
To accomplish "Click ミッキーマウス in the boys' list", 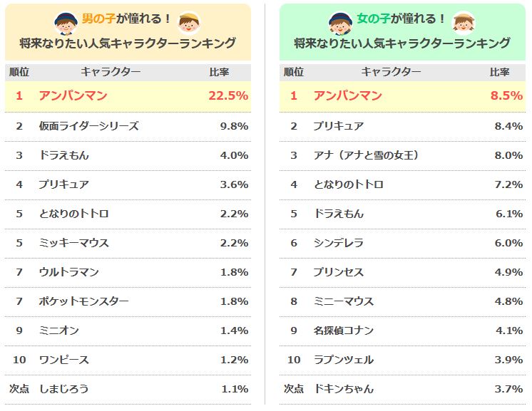I will 74,243.
